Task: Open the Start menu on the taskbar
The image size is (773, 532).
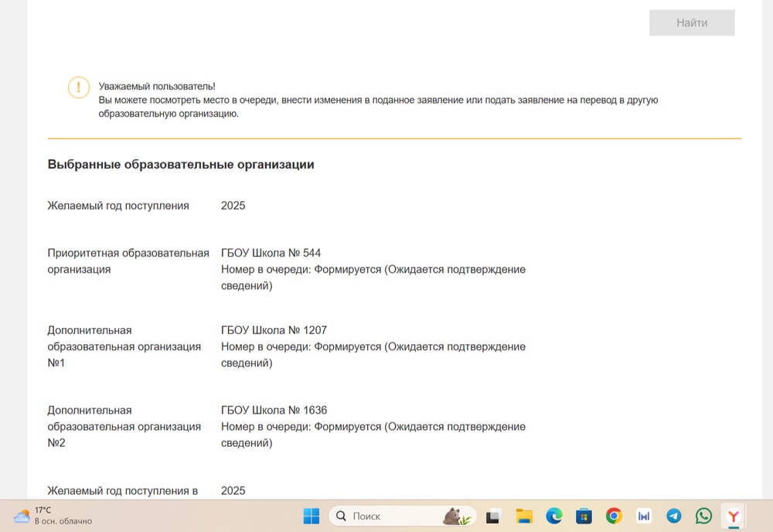Action: tap(312, 515)
